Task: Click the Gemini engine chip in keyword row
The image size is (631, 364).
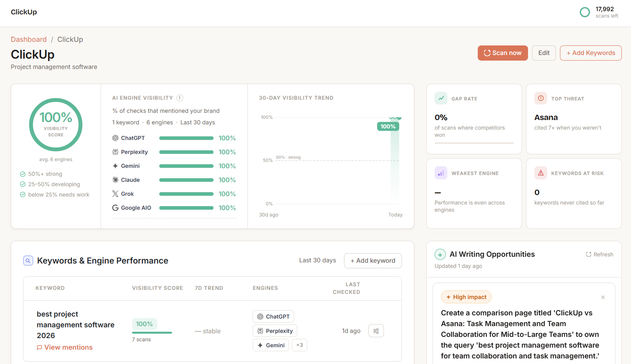Action: pyautogui.click(x=271, y=345)
